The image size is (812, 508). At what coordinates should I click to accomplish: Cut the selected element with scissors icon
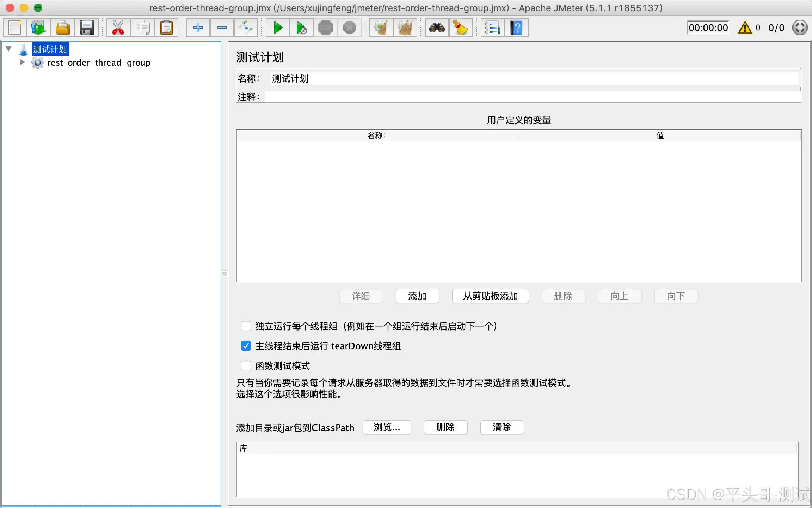coord(118,27)
